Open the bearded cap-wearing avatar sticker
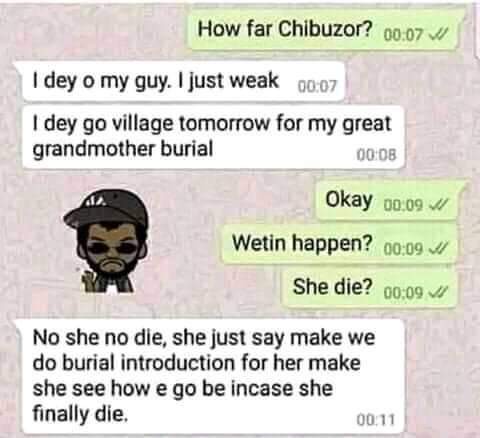Screen dimensions: 480x438 pyautogui.click(x=107, y=241)
